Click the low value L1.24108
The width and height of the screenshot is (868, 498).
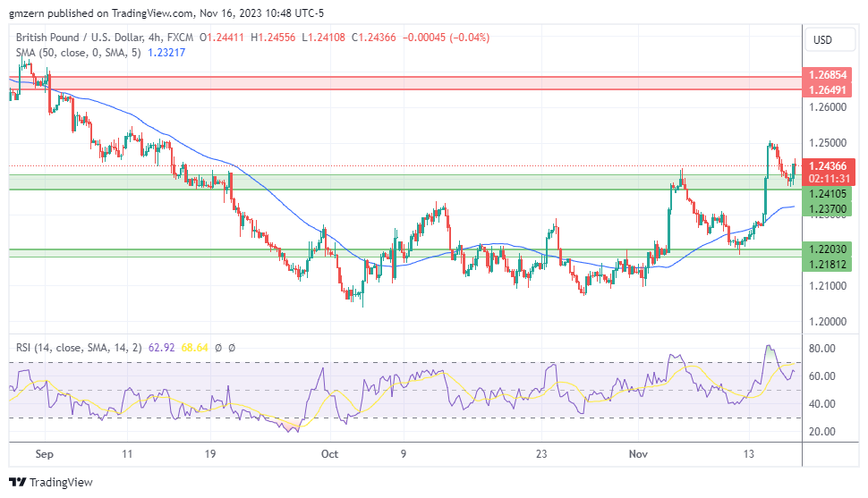[323, 38]
